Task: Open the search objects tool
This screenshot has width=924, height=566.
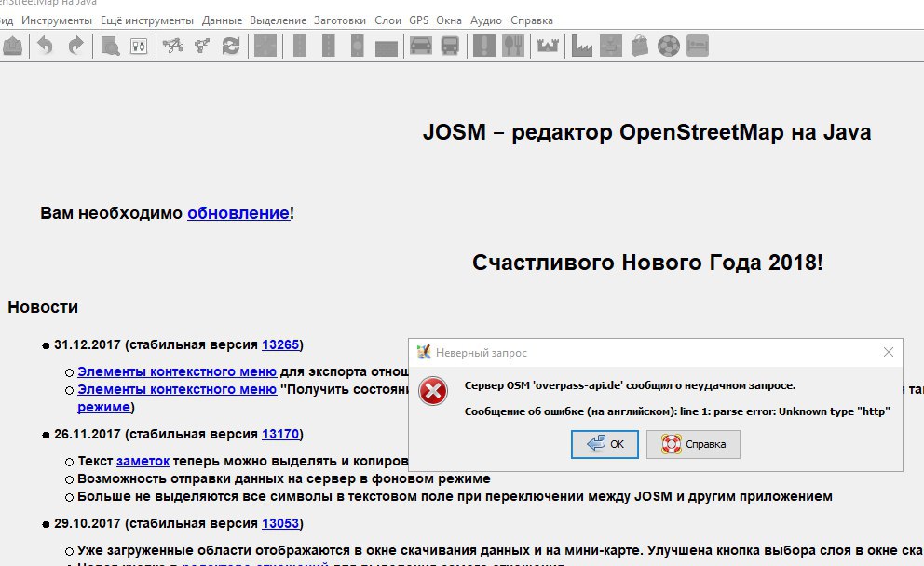Action: click(110, 46)
